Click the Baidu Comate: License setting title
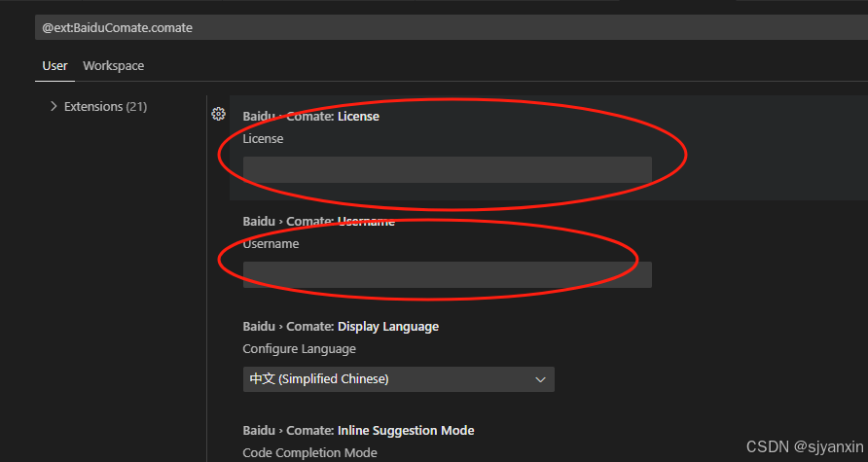 click(311, 116)
